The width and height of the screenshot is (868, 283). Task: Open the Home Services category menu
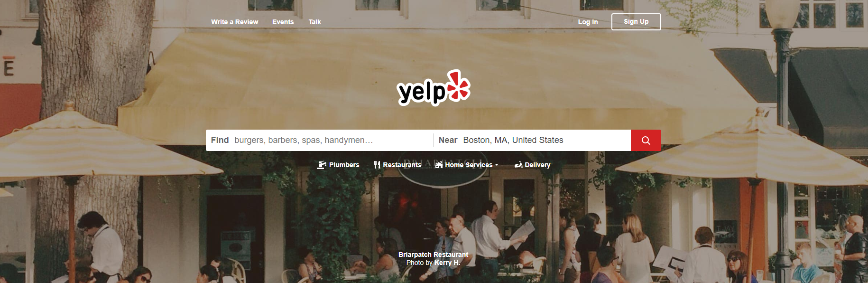click(x=467, y=165)
